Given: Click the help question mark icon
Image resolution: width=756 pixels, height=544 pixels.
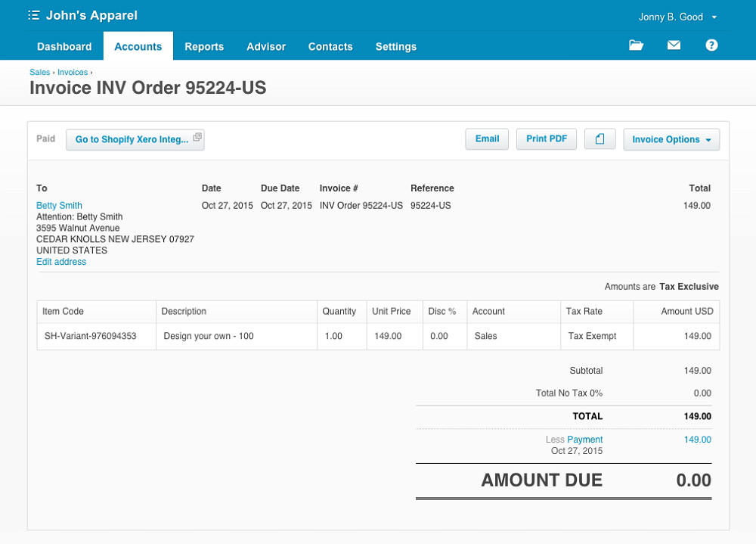Looking at the screenshot, I should [711, 45].
